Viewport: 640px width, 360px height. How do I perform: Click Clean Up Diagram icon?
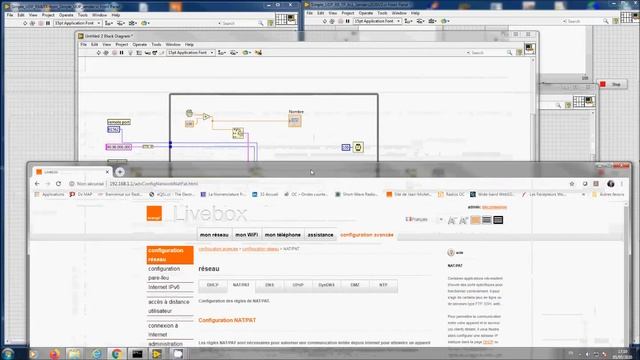(x=258, y=53)
